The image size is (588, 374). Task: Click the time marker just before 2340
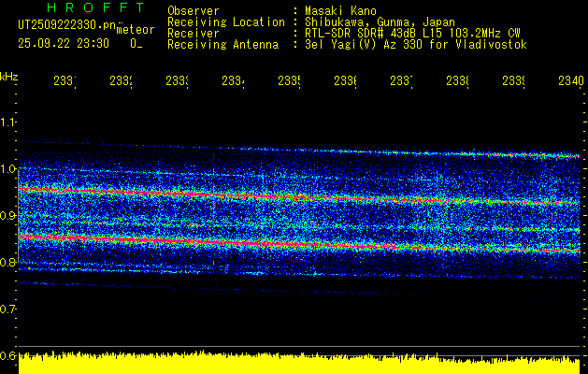click(513, 80)
